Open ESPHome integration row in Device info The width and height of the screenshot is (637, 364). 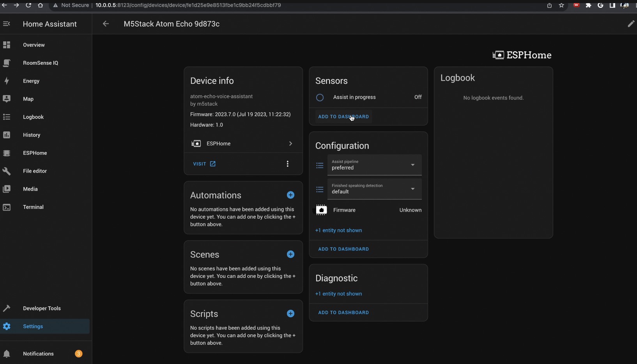pyautogui.click(x=243, y=143)
